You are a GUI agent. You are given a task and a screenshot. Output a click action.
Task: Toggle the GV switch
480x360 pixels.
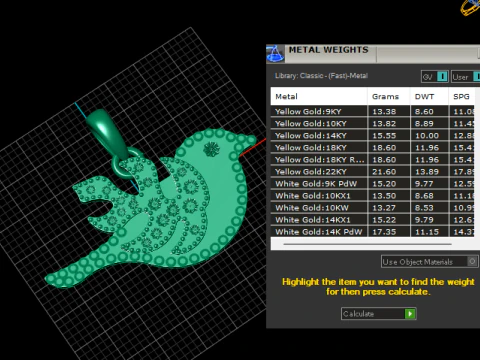pos(435,77)
